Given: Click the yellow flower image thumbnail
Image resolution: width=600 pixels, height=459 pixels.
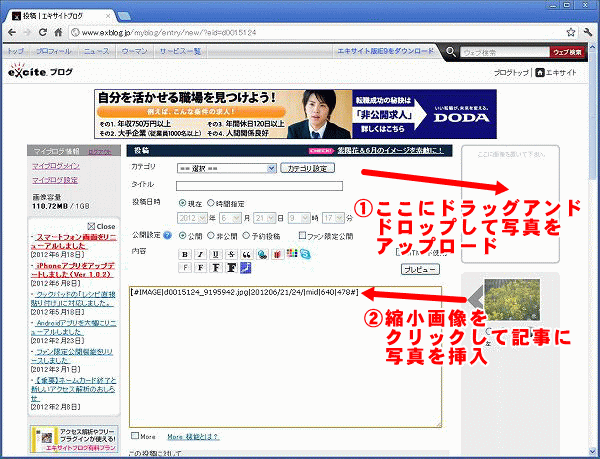Looking at the screenshot, I should click(512, 299).
